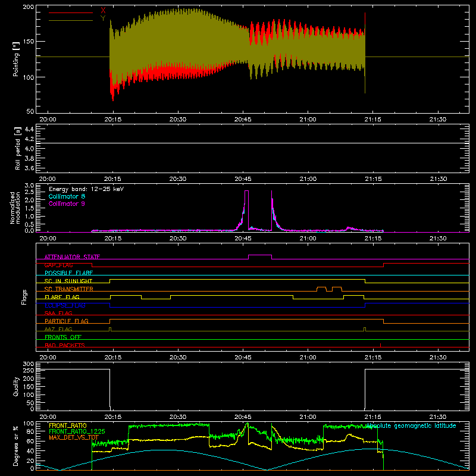
Task: Click the FRONTS_OFF label
Action: 63,337
